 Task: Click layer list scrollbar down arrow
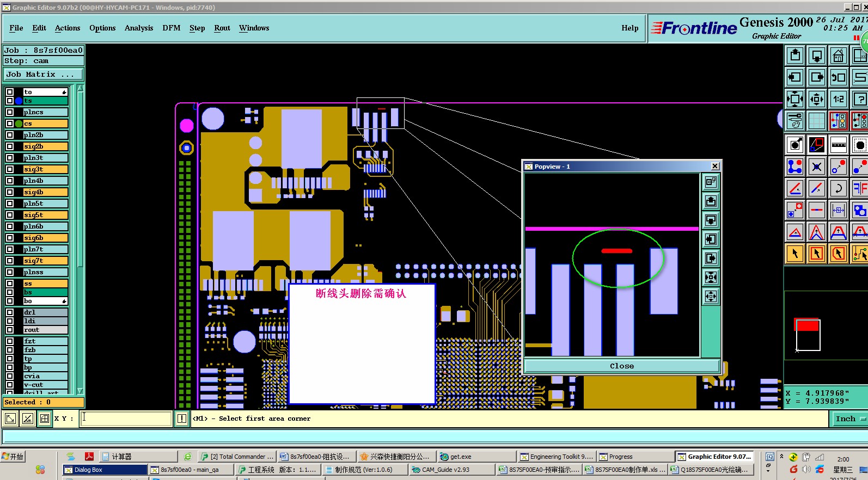pyautogui.click(x=81, y=391)
